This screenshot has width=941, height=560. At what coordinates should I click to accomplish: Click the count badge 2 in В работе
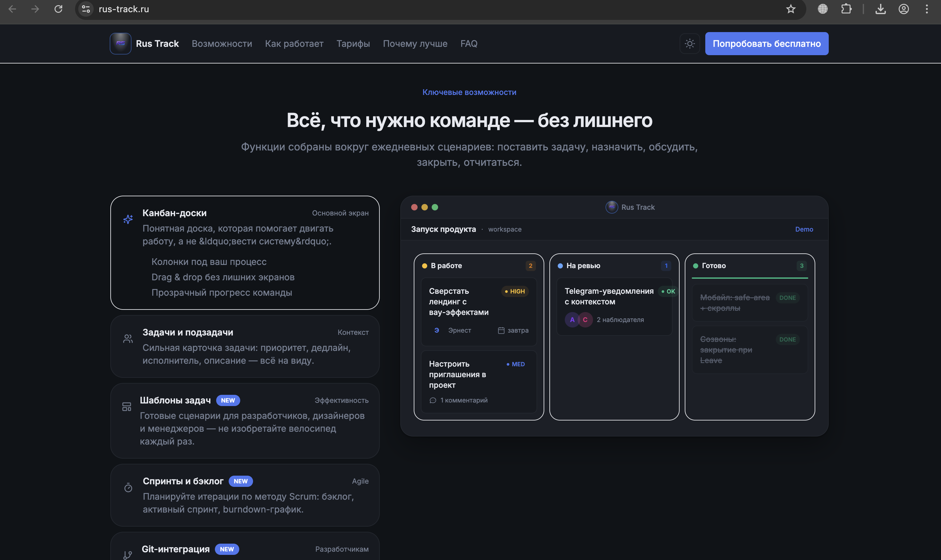pyautogui.click(x=530, y=266)
